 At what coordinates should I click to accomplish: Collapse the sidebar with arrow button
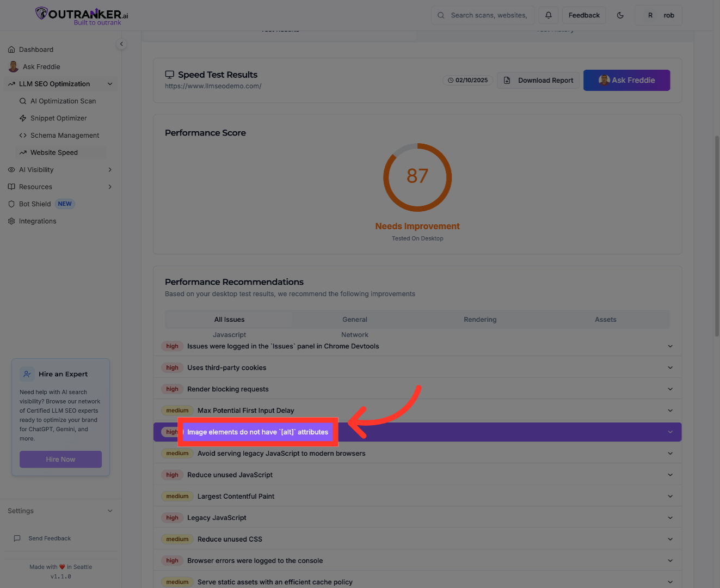tap(121, 44)
